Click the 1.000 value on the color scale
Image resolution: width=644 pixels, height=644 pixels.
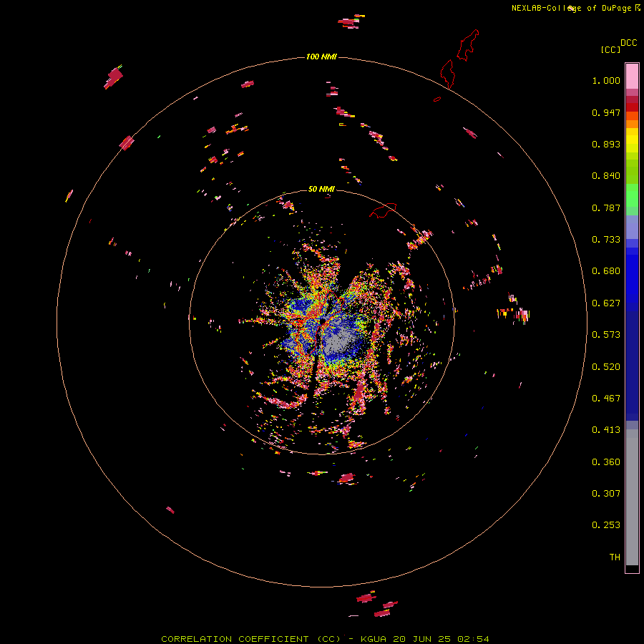point(606,80)
